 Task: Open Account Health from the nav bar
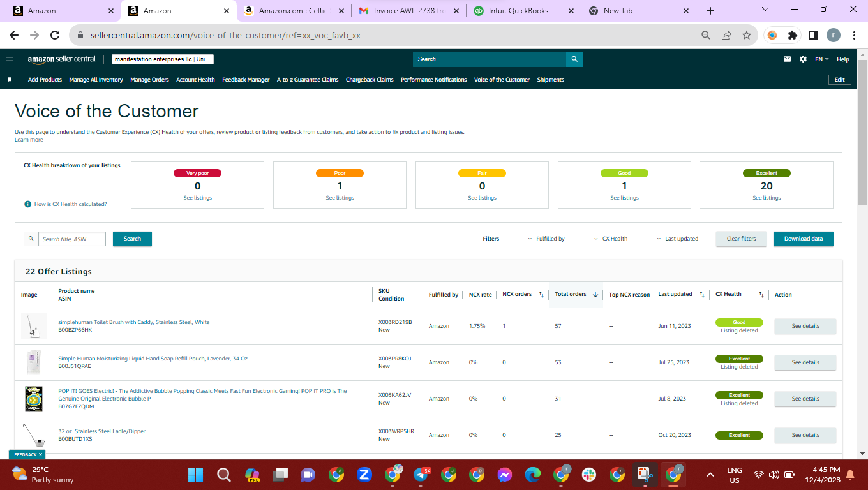coord(195,80)
